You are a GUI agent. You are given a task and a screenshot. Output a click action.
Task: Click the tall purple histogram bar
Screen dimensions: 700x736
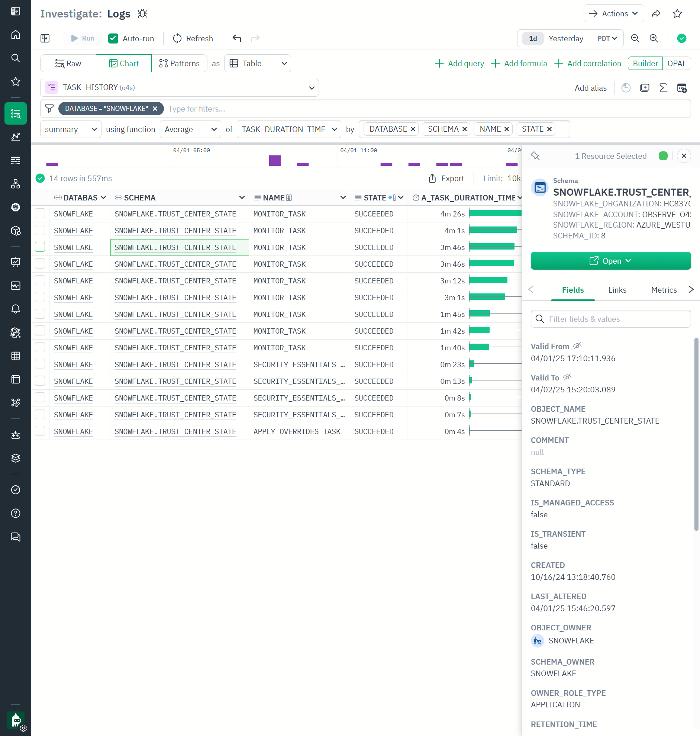coord(275,161)
